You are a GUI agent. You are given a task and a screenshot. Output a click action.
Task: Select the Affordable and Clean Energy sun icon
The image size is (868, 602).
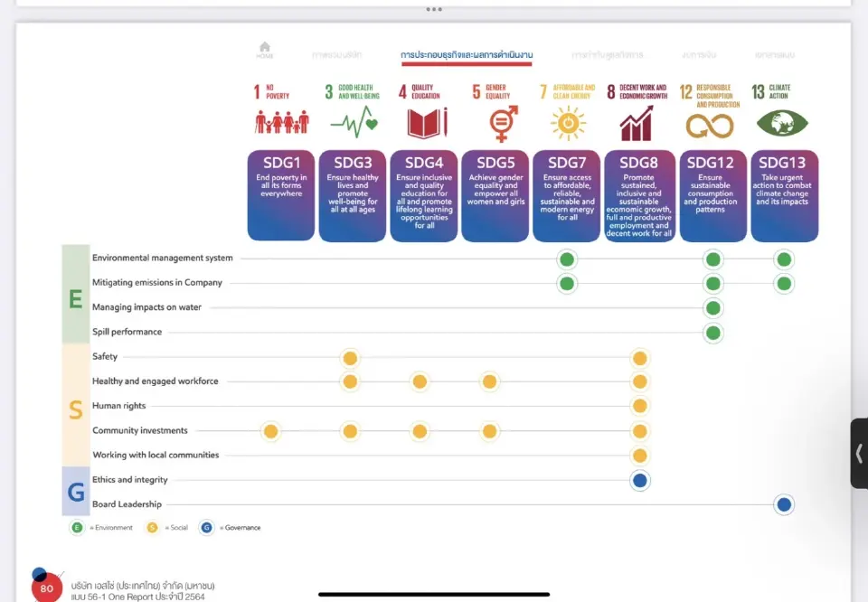pyautogui.click(x=568, y=123)
